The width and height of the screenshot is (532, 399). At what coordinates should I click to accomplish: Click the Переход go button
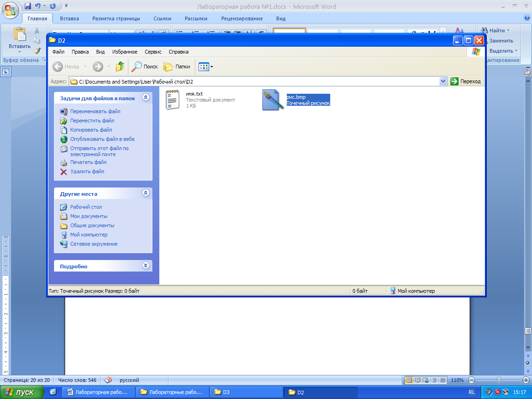click(465, 81)
